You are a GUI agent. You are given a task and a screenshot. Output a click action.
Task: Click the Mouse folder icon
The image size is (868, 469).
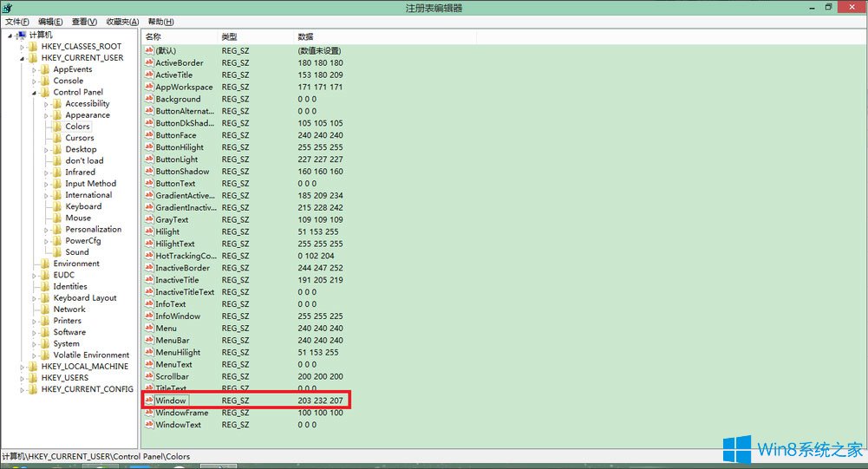tap(57, 218)
